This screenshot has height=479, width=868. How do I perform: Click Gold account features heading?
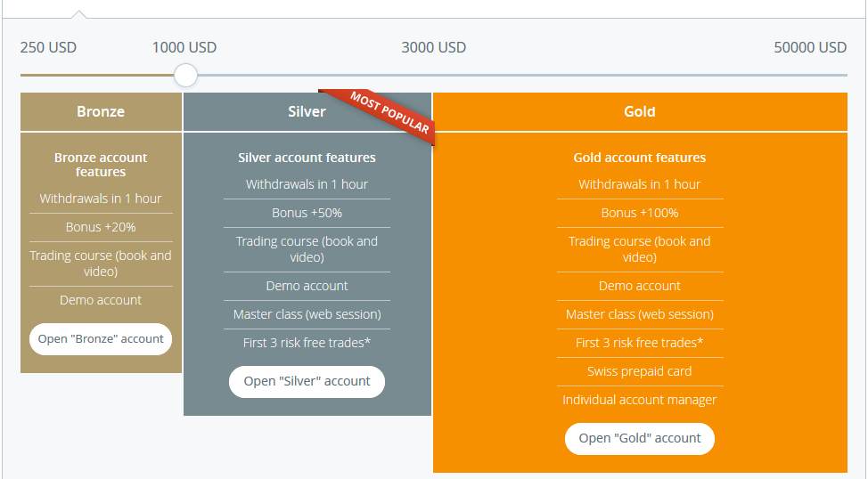tap(639, 158)
